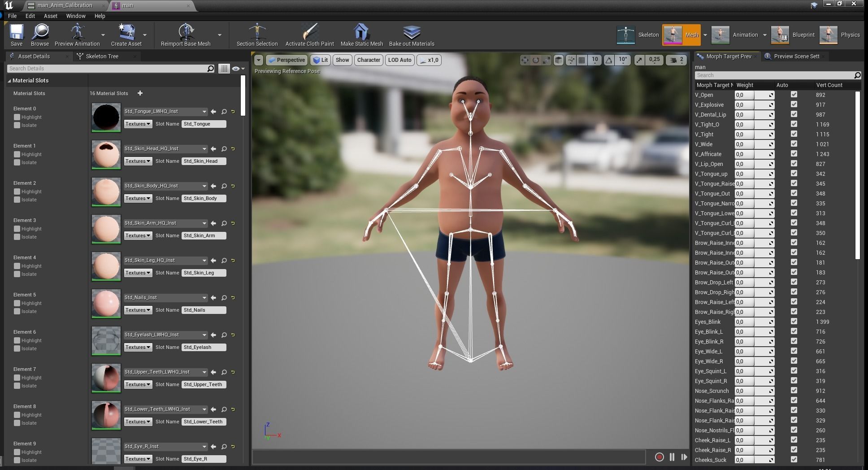
Task: Open Preview Animation dropdown arrow
Action: point(103,35)
